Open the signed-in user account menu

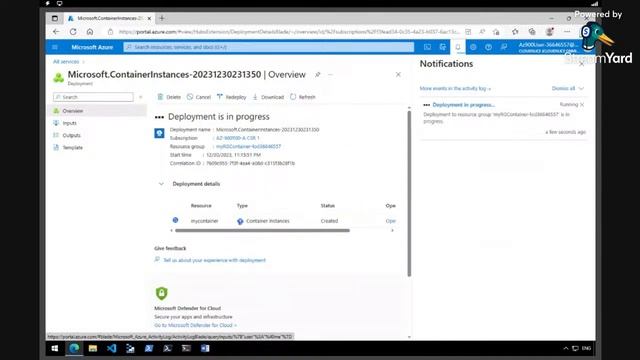[549, 47]
